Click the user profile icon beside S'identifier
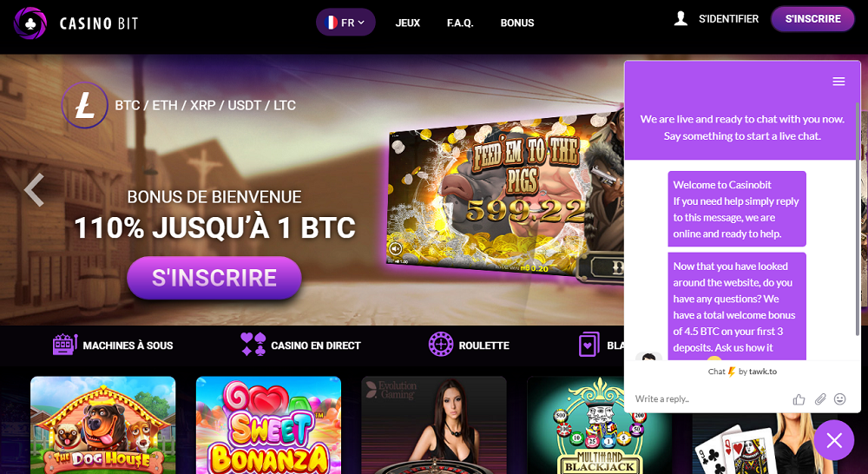 (681, 18)
